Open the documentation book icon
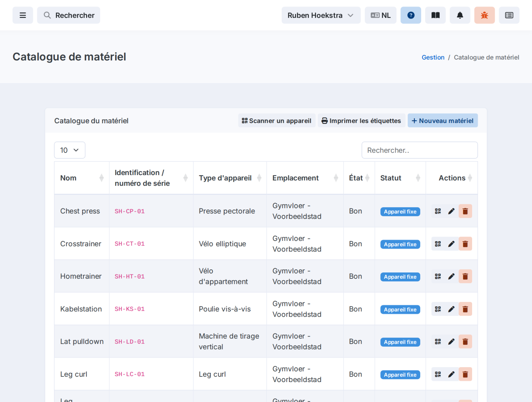 pyautogui.click(x=435, y=15)
